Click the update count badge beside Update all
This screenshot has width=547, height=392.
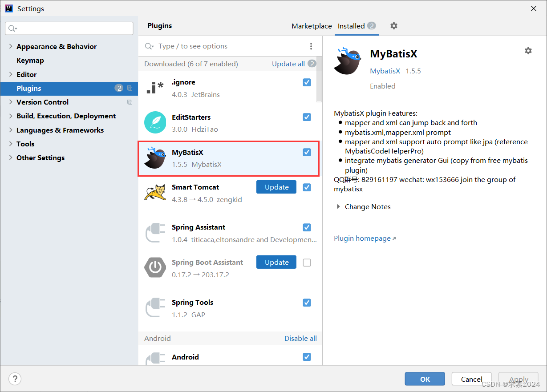312,64
